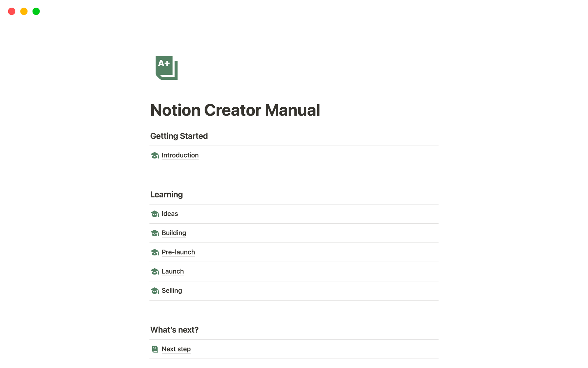588x368 pixels.
Task: Click the Learning section heading
Action: point(166,195)
